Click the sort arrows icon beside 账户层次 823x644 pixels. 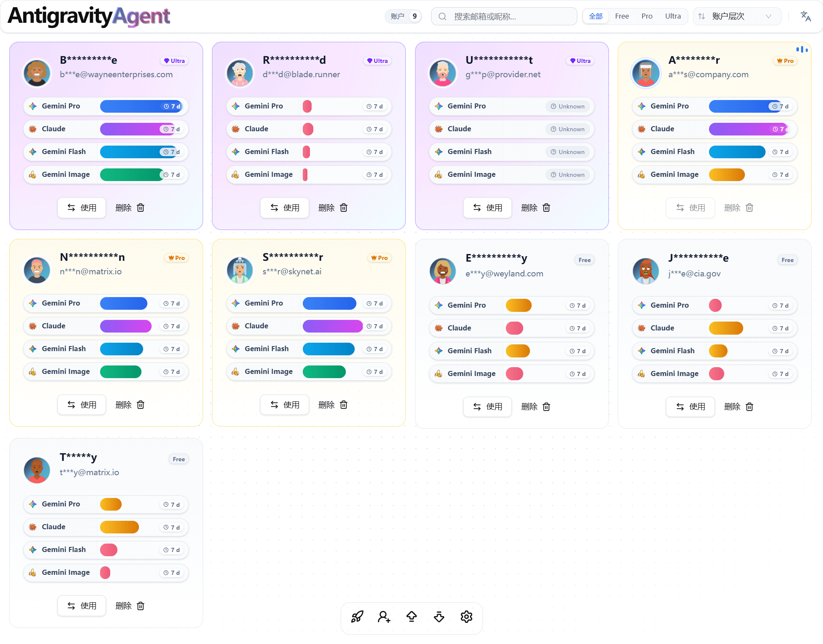click(x=701, y=16)
